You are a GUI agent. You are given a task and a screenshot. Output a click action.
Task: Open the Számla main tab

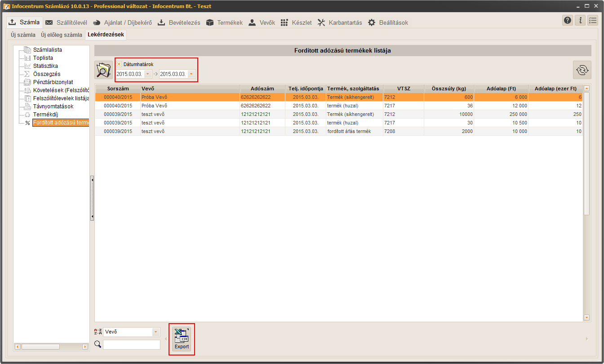pyautogui.click(x=25, y=22)
